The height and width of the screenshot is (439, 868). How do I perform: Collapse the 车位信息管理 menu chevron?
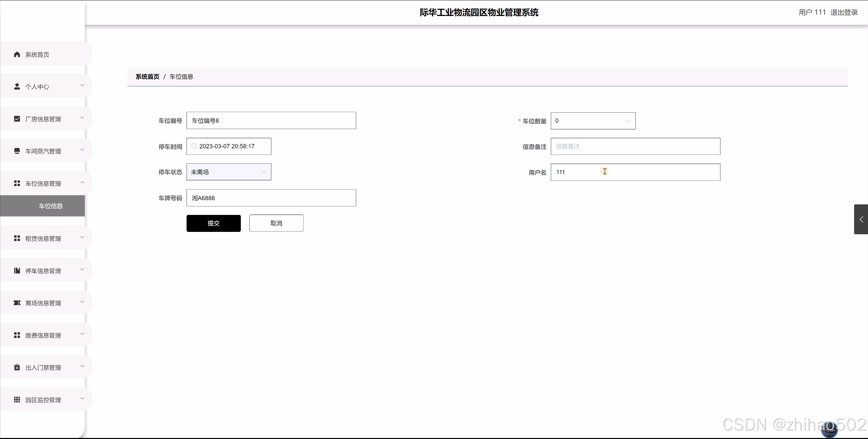pyautogui.click(x=82, y=183)
